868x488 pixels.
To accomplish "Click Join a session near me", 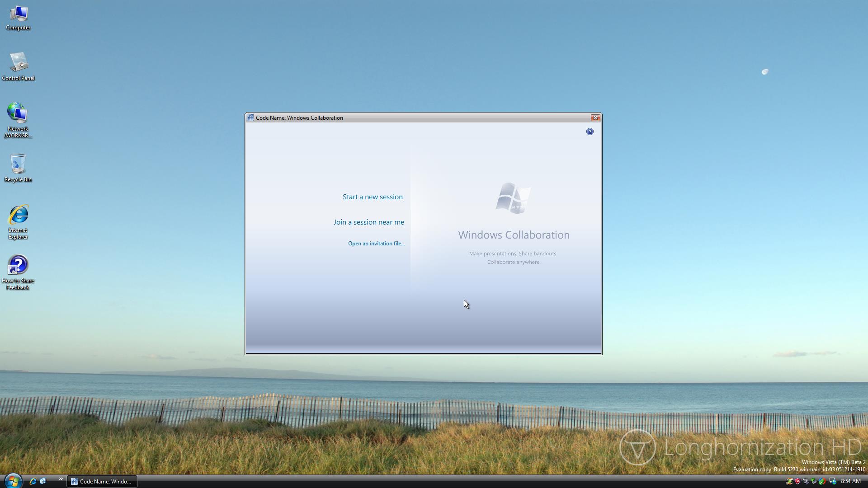I will [x=368, y=222].
